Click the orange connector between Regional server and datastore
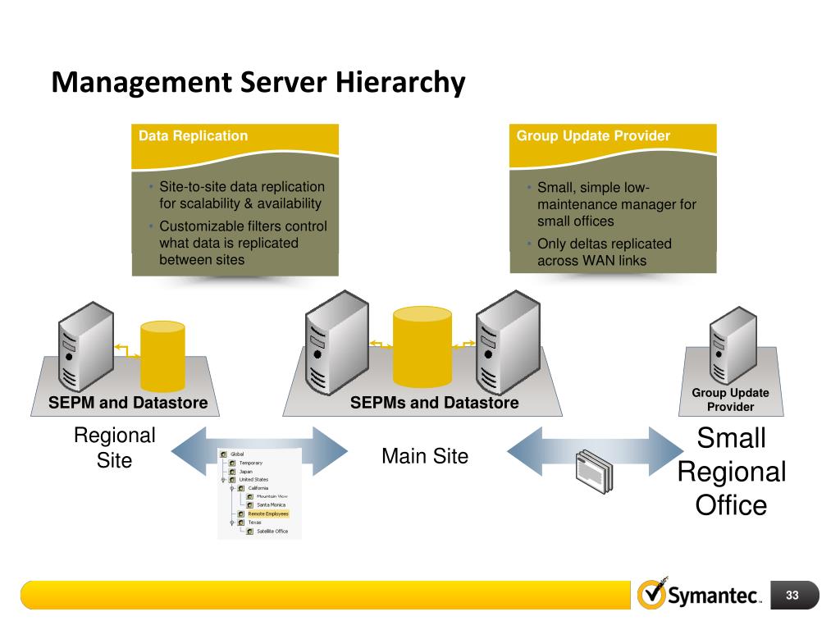 pos(127,351)
